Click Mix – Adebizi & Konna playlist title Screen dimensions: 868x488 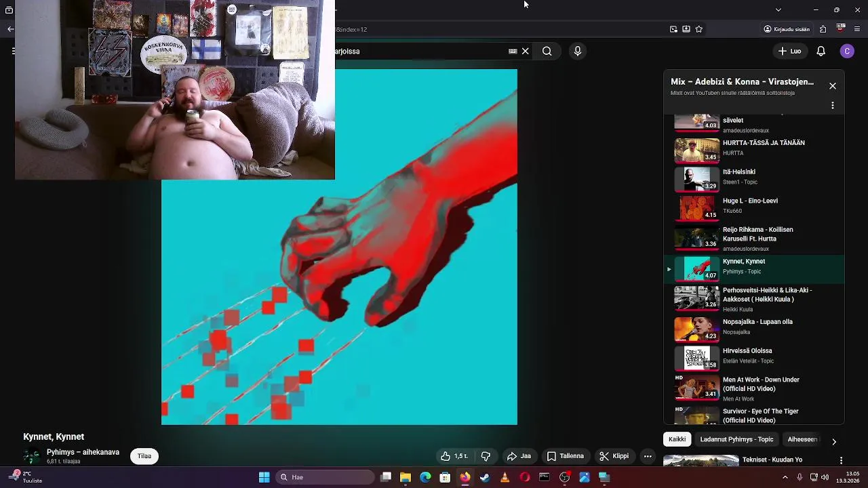[x=742, y=82]
